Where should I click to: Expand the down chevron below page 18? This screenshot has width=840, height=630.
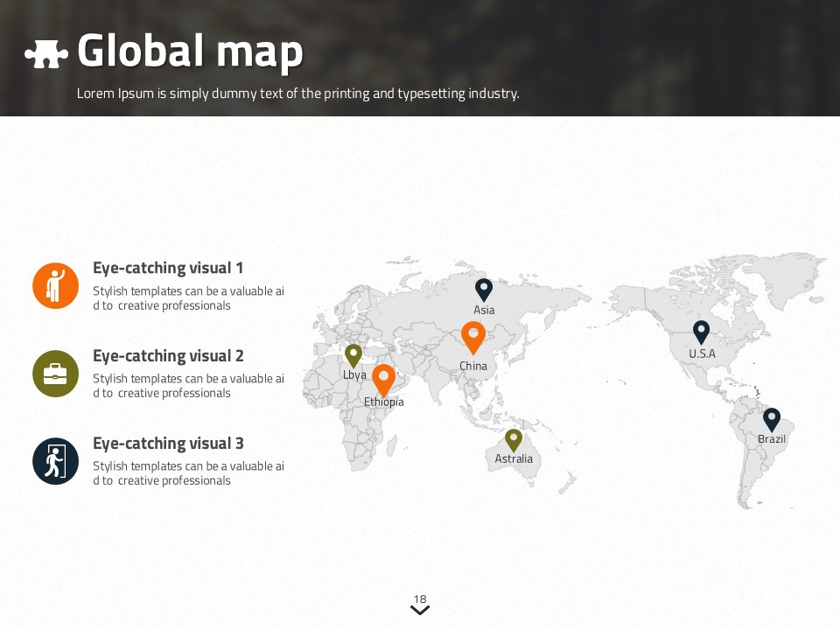[x=420, y=610]
